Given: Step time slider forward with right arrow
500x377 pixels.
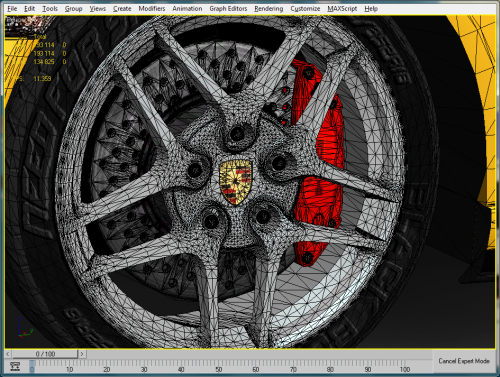Looking at the screenshot, I should (x=82, y=354).
